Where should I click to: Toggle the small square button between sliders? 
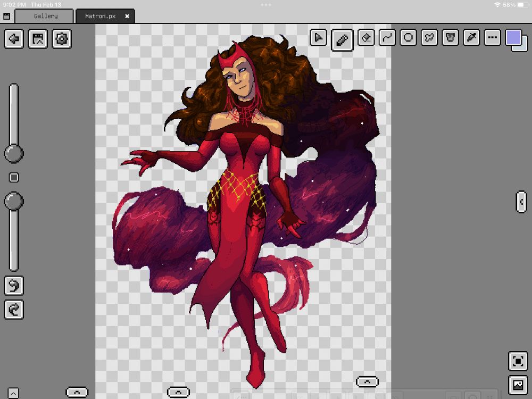click(x=14, y=178)
